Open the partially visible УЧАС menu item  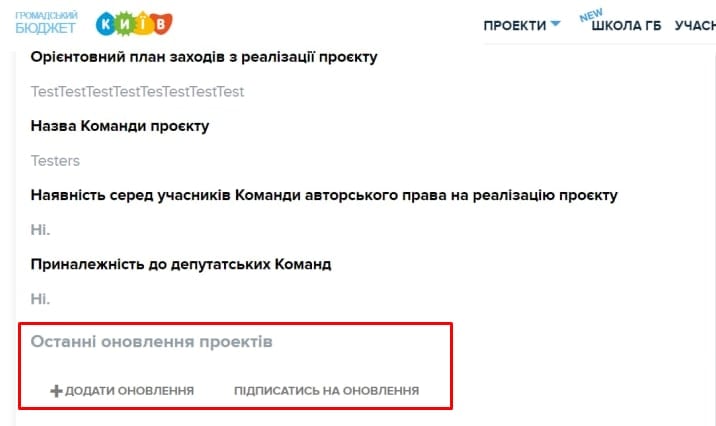click(x=695, y=26)
